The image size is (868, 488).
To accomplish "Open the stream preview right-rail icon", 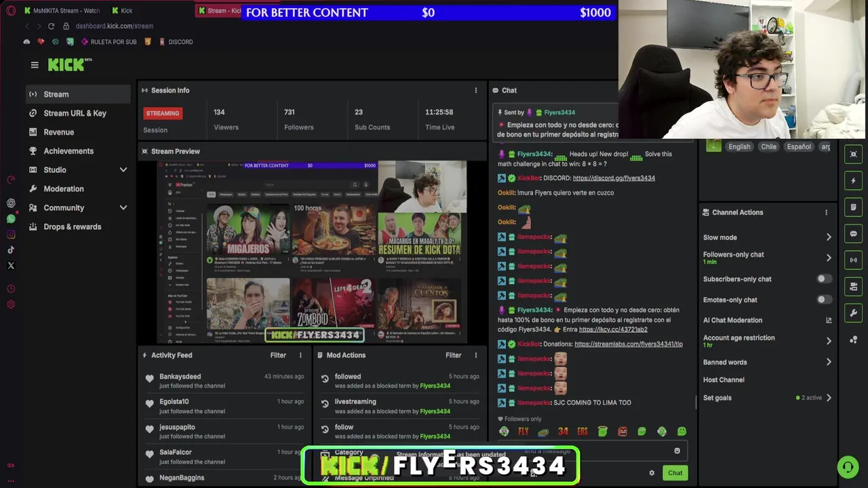I will (x=853, y=154).
